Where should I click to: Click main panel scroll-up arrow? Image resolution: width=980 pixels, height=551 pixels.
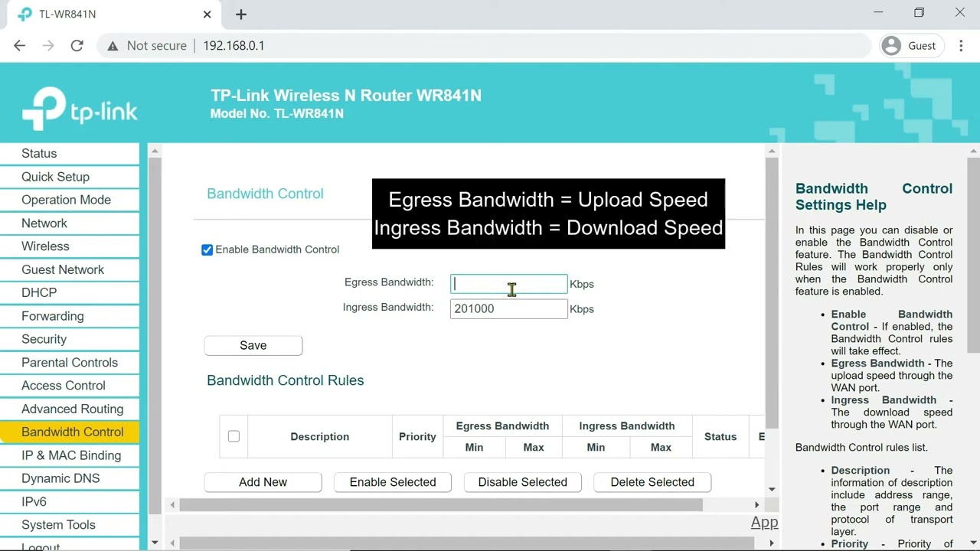click(x=772, y=151)
